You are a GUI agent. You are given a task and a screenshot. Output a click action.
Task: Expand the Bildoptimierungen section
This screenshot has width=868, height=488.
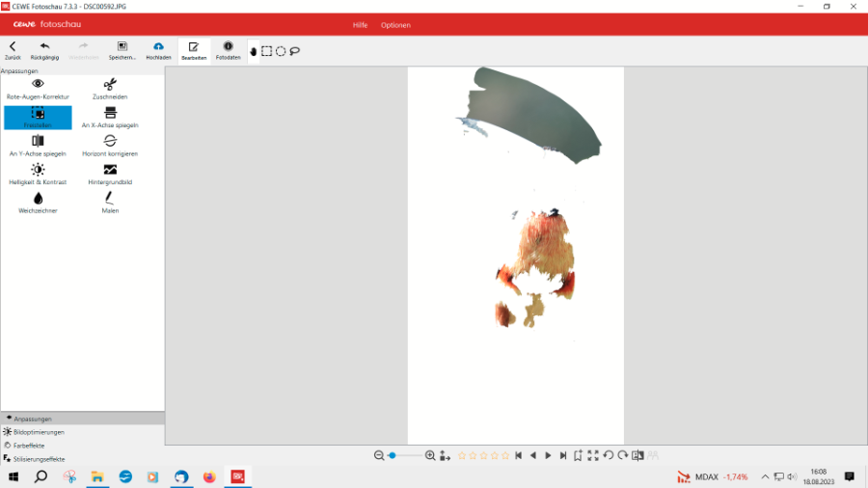[x=83, y=432]
